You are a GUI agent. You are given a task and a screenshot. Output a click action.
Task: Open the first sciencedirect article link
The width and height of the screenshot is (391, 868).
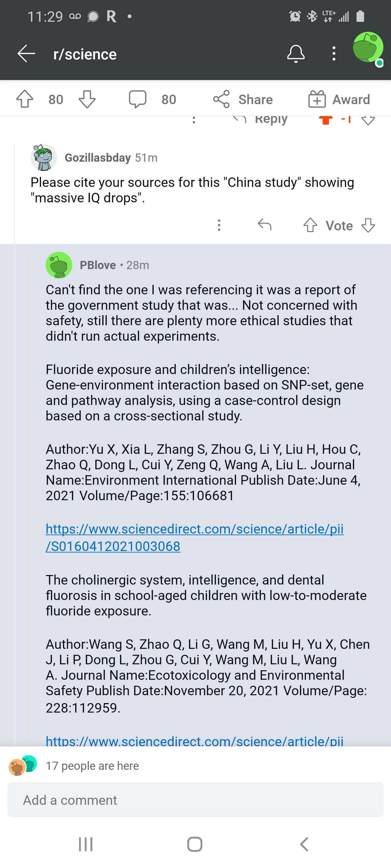195,537
